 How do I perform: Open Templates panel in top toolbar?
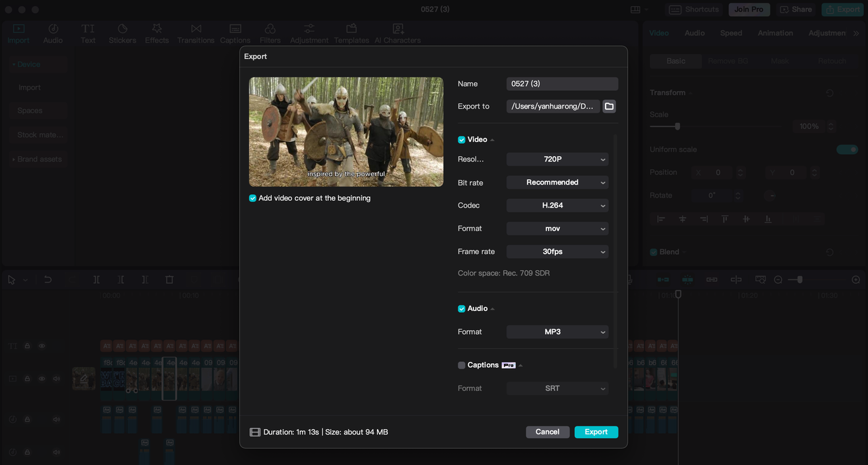(351, 33)
